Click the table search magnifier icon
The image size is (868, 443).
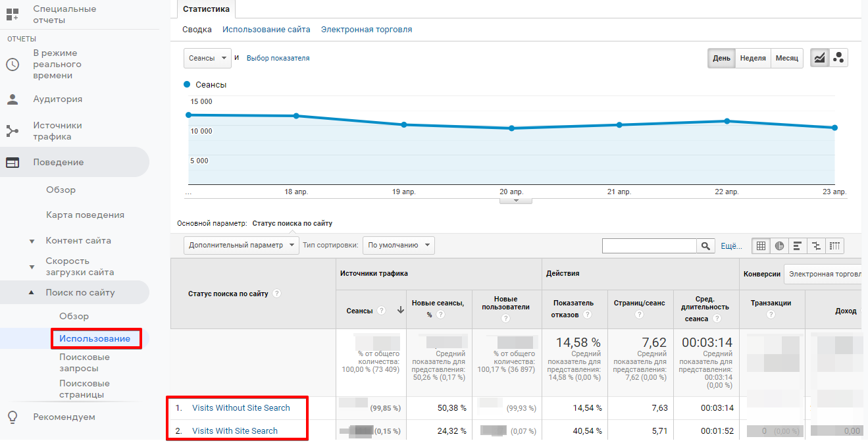pos(705,246)
